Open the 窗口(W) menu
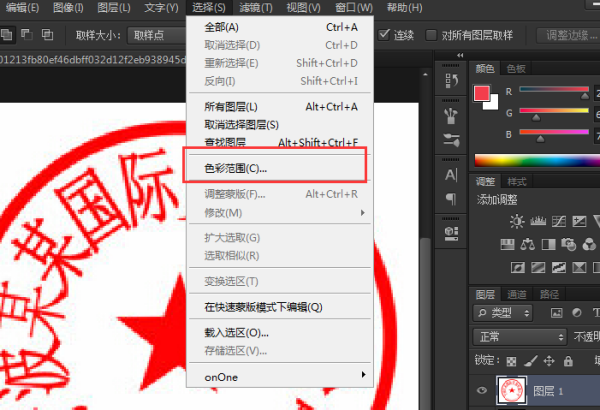This screenshot has height=410, width=600. [x=354, y=7]
